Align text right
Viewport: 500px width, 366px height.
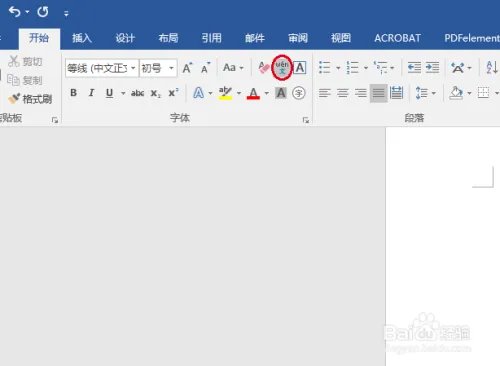coord(361,93)
